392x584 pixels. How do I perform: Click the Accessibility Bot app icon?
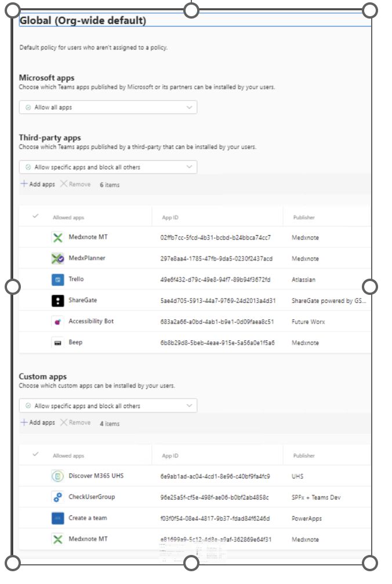57,322
